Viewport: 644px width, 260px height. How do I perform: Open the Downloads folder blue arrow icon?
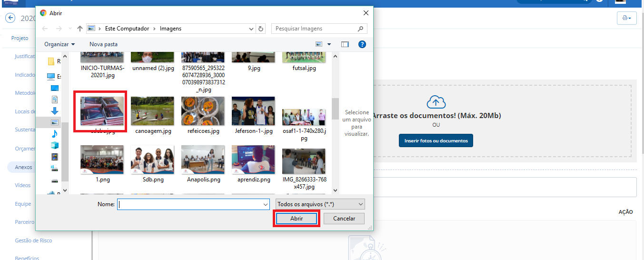click(x=54, y=111)
